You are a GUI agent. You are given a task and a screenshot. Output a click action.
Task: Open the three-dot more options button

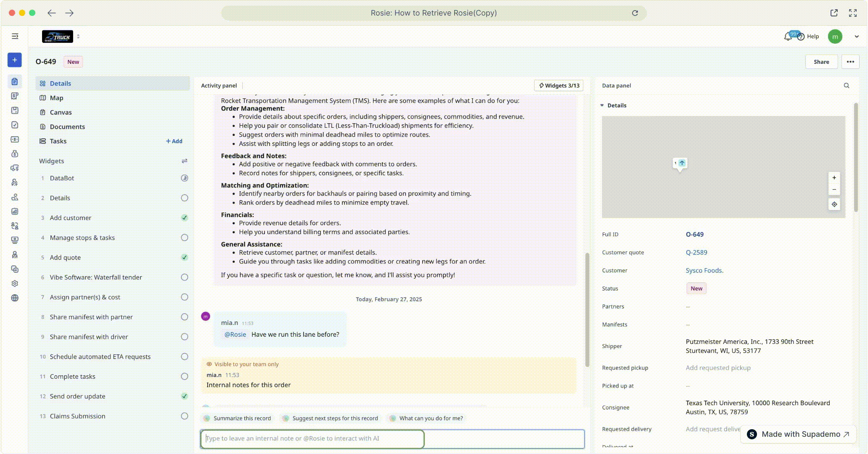point(850,62)
